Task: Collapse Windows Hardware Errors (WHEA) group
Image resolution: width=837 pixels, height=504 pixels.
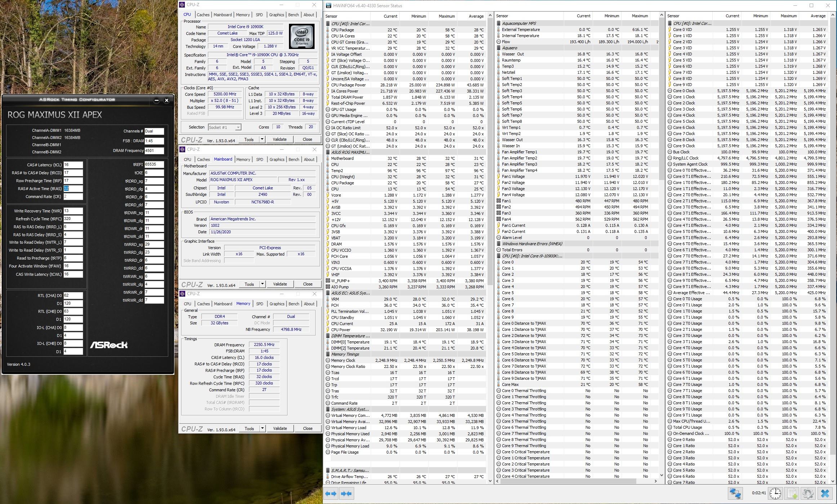Action: (x=499, y=244)
